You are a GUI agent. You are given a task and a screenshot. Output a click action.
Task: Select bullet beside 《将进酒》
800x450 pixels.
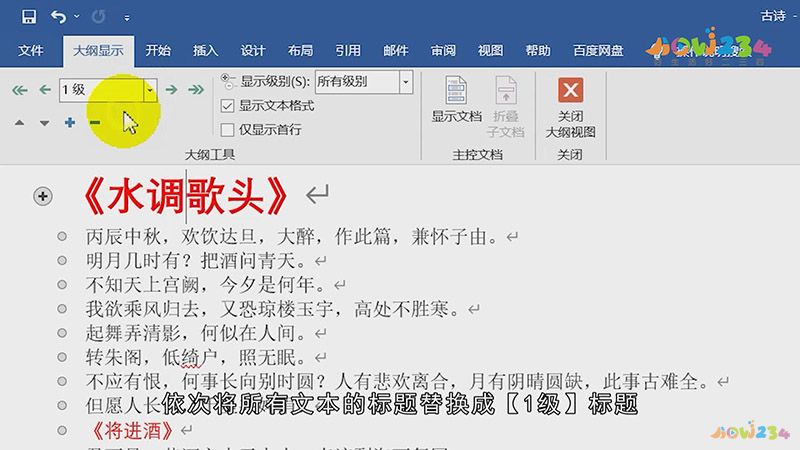coord(62,431)
